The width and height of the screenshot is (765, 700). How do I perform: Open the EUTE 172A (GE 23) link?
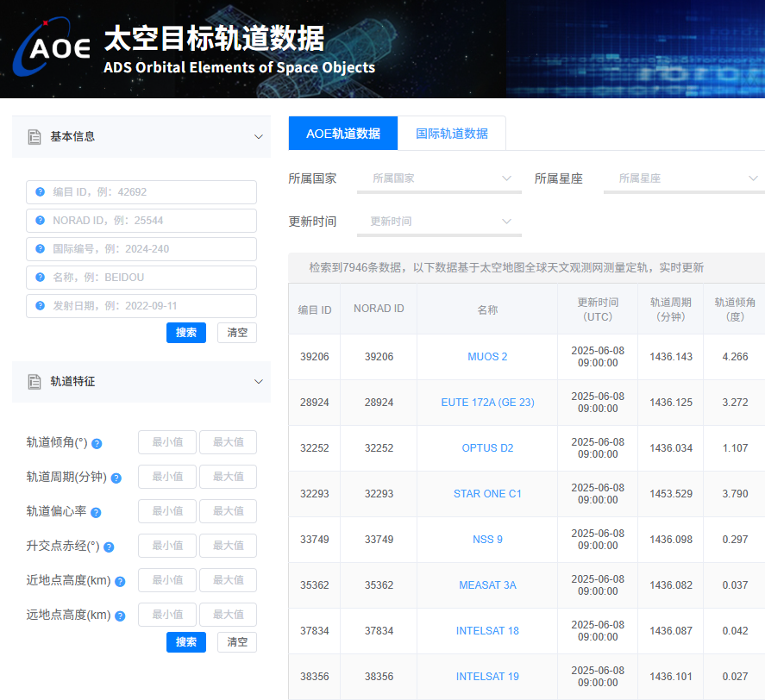(x=487, y=403)
